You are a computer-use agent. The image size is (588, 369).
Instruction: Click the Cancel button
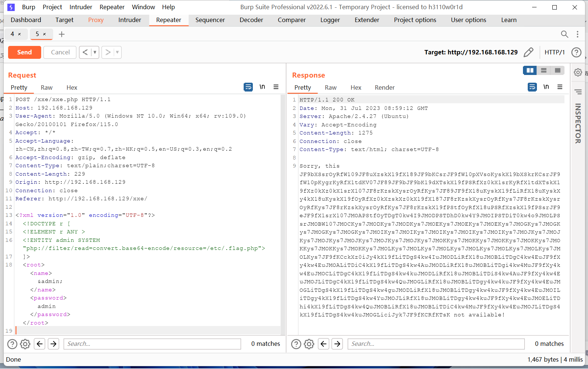(x=60, y=52)
